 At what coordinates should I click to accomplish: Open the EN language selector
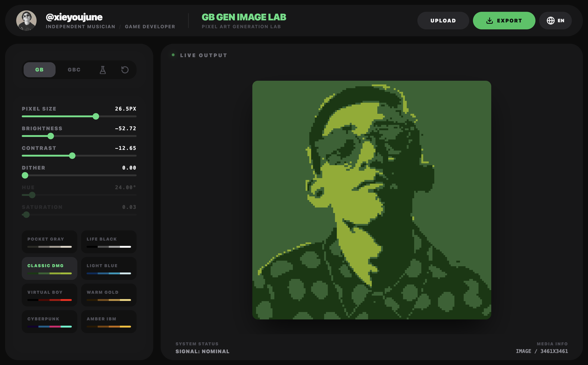pyautogui.click(x=555, y=21)
